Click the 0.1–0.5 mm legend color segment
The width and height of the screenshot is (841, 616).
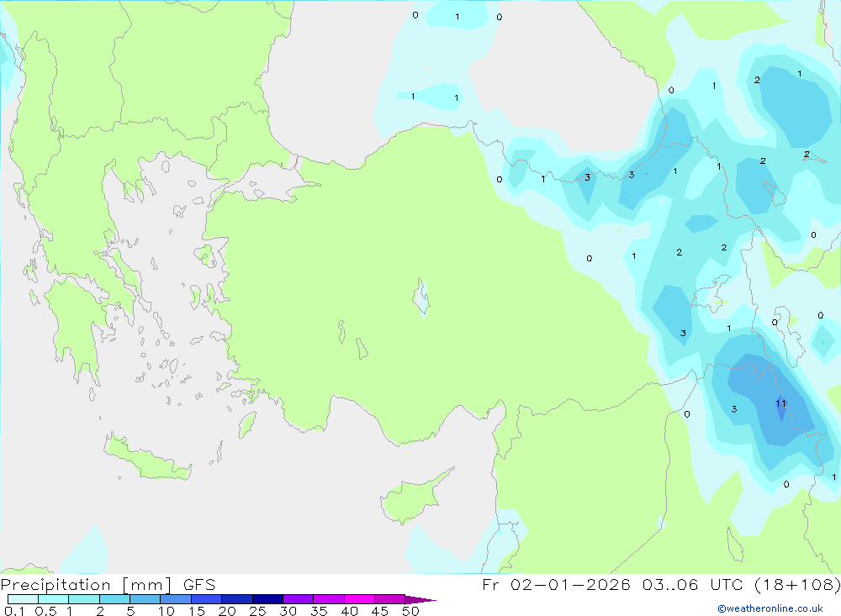click(23, 599)
